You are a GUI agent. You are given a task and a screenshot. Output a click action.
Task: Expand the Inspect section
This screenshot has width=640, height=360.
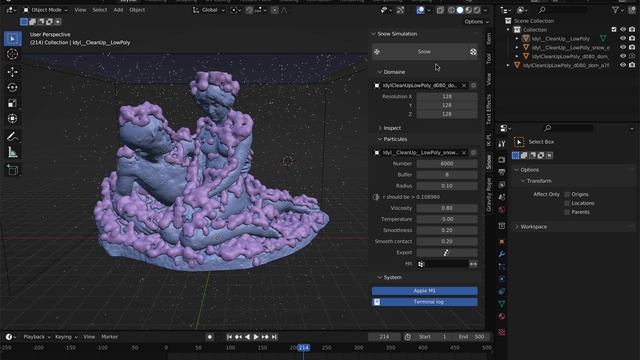(380, 128)
